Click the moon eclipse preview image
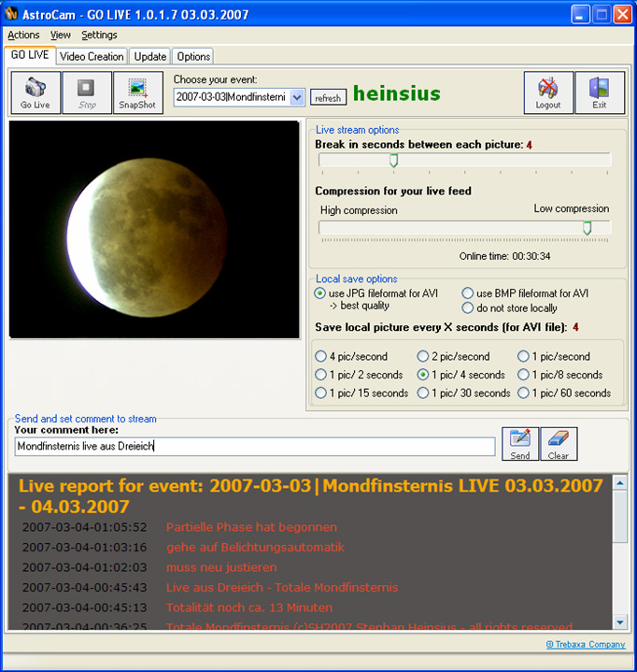This screenshot has height=672, width=637. 154,229
